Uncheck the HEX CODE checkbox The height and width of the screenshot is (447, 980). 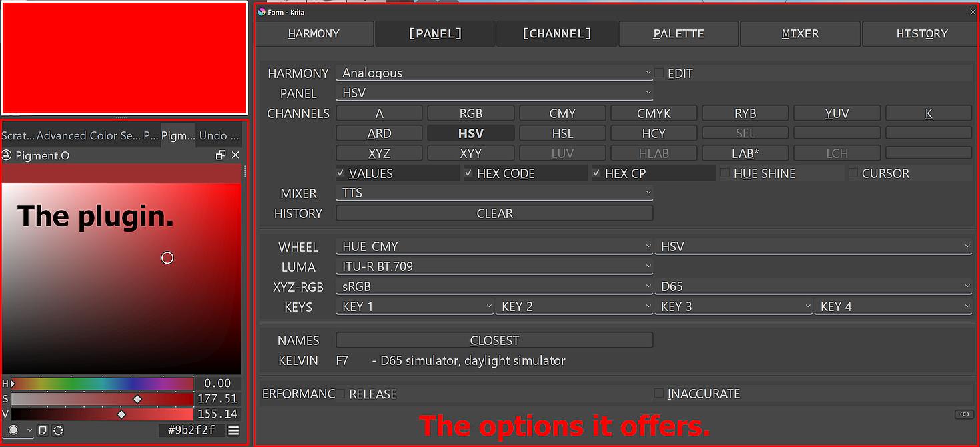click(469, 173)
